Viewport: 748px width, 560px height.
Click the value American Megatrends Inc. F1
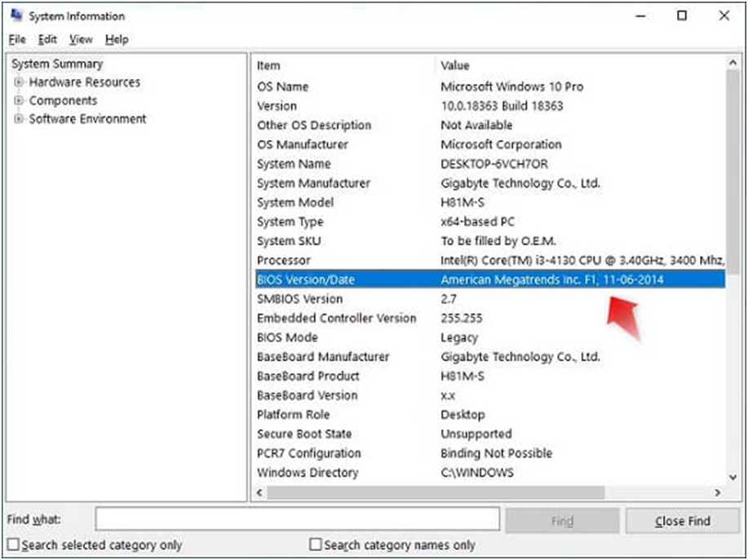pyautogui.click(x=520, y=280)
